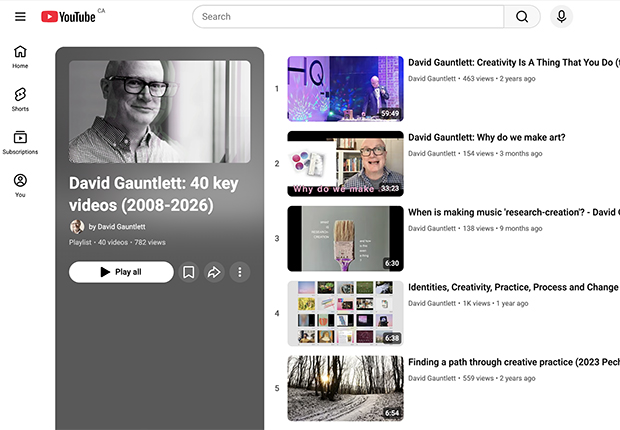This screenshot has height=430, width=620.
Task: Click the YouTube logo
Action: 68,17
